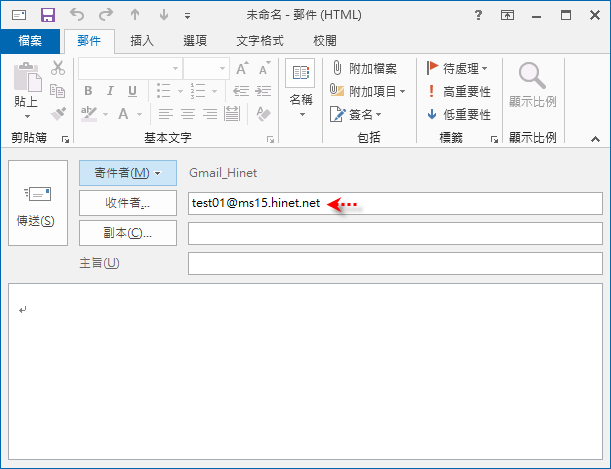Mark message as 低重要性
The image size is (611, 469).
point(459,114)
